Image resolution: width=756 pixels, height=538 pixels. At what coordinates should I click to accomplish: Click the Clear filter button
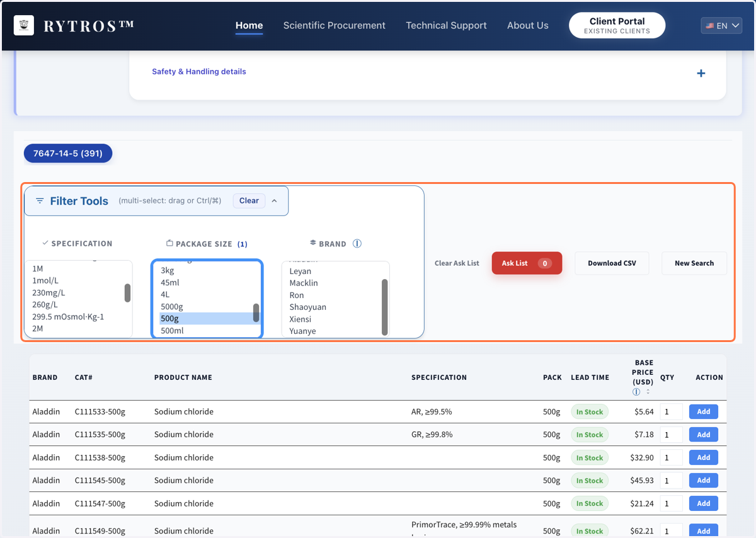249,201
